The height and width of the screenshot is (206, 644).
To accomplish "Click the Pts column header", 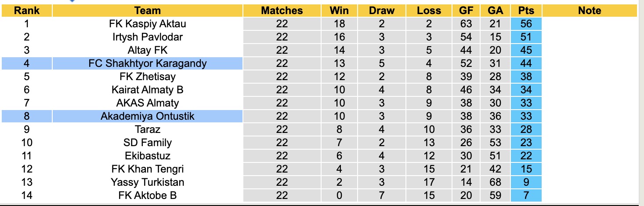I will (x=526, y=11).
